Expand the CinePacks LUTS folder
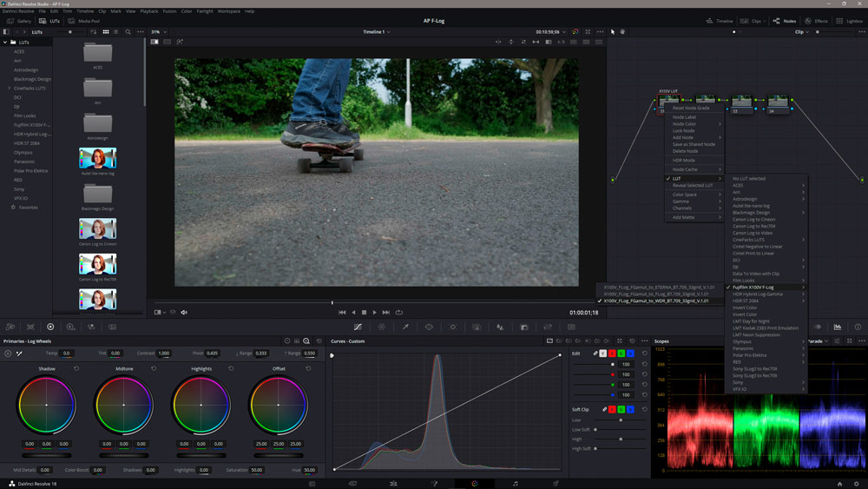This screenshot has width=868, height=489. (9, 88)
